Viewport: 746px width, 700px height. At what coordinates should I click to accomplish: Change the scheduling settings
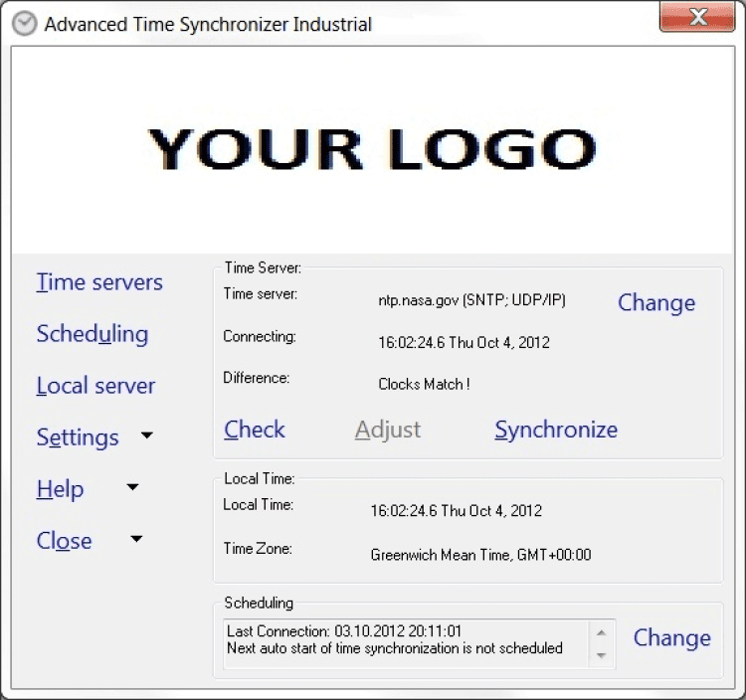coord(672,637)
